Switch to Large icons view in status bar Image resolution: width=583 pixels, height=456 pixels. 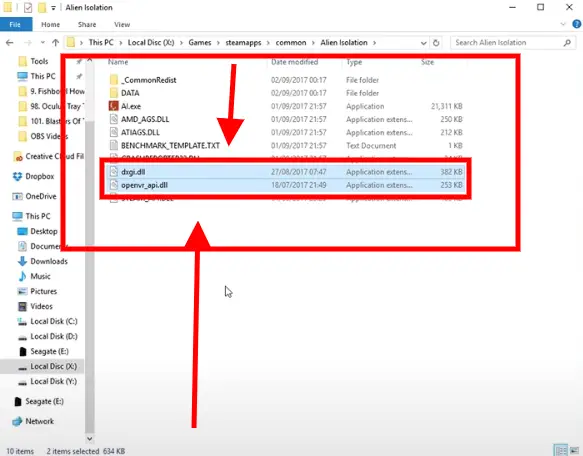click(x=575, y=450)
